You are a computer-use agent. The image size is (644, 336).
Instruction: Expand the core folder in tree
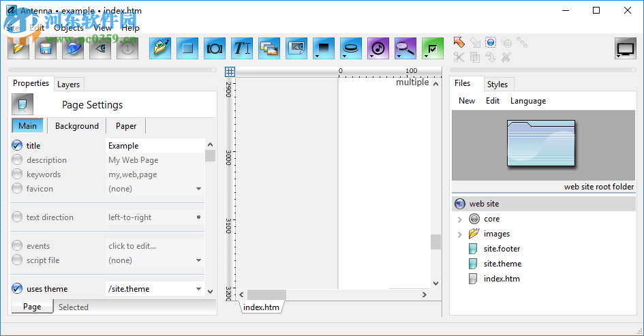coord(459,219)
